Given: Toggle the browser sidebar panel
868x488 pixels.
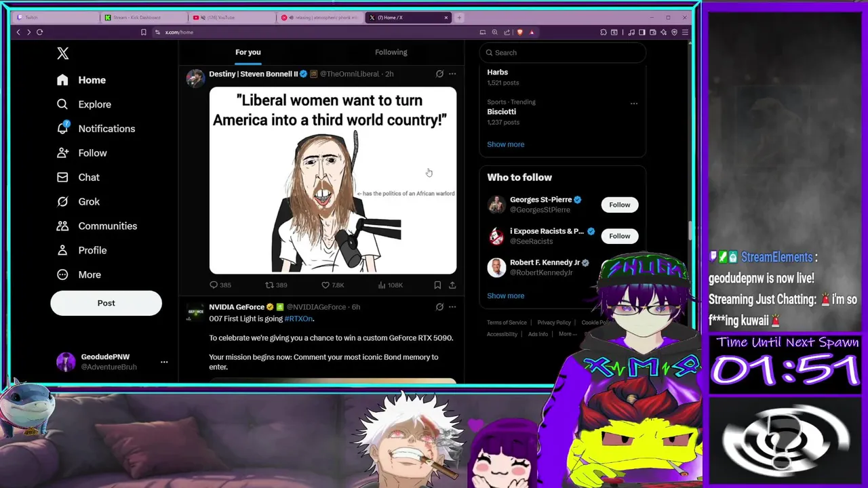Looking at the screenshot, I should 642,32.
